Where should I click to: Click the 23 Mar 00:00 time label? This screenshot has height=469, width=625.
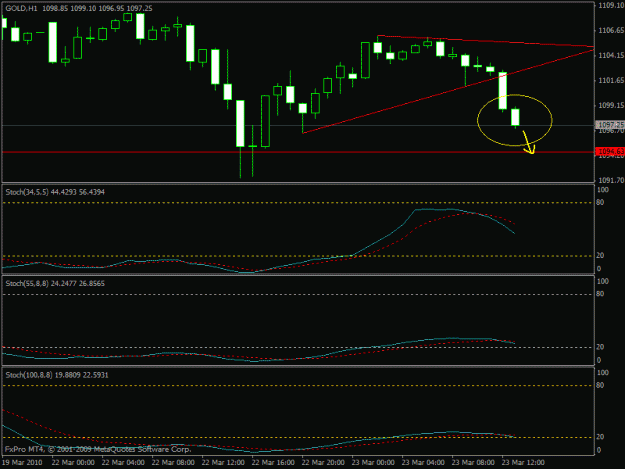click(x=373, y=462)
